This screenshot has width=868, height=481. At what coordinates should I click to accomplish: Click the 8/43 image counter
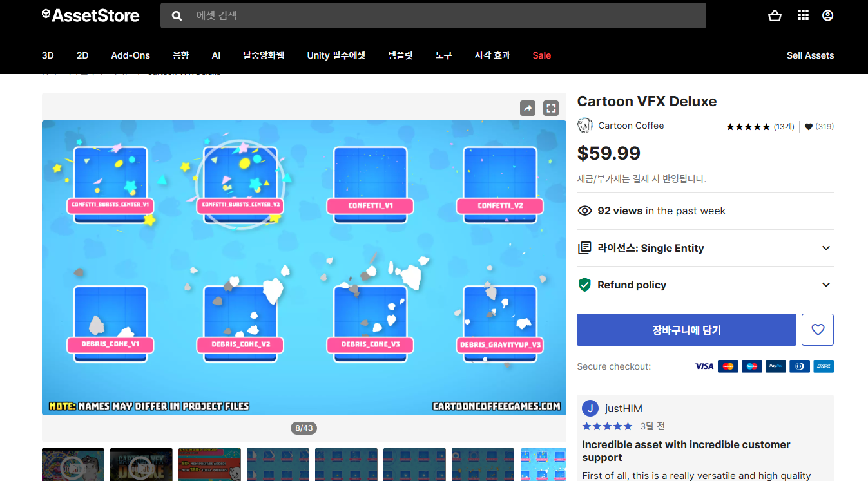[304, 428]
